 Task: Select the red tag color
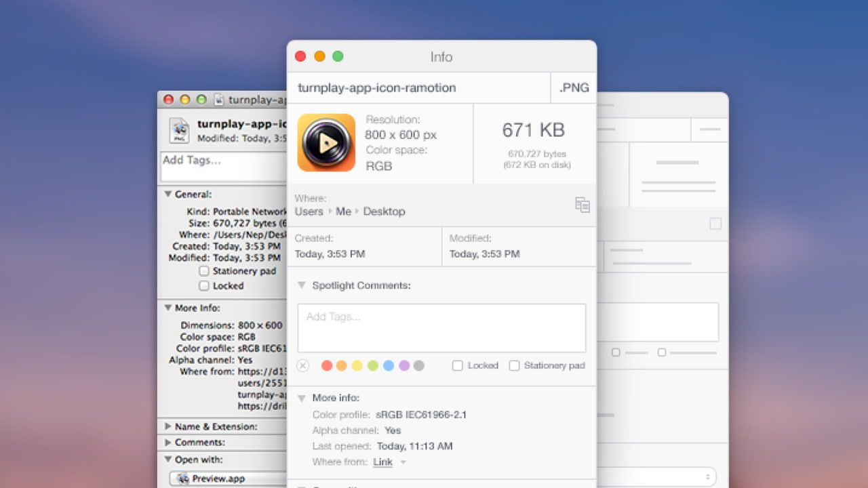click(327, 365)
